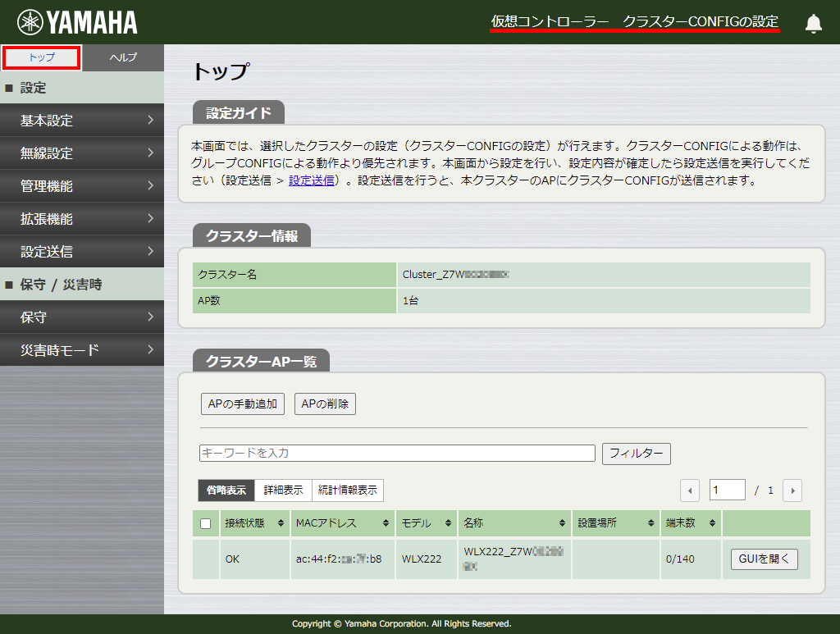Expand the 管理機能 menu
The width and height of the screenshot is (840, 634).
pos(82,186)
